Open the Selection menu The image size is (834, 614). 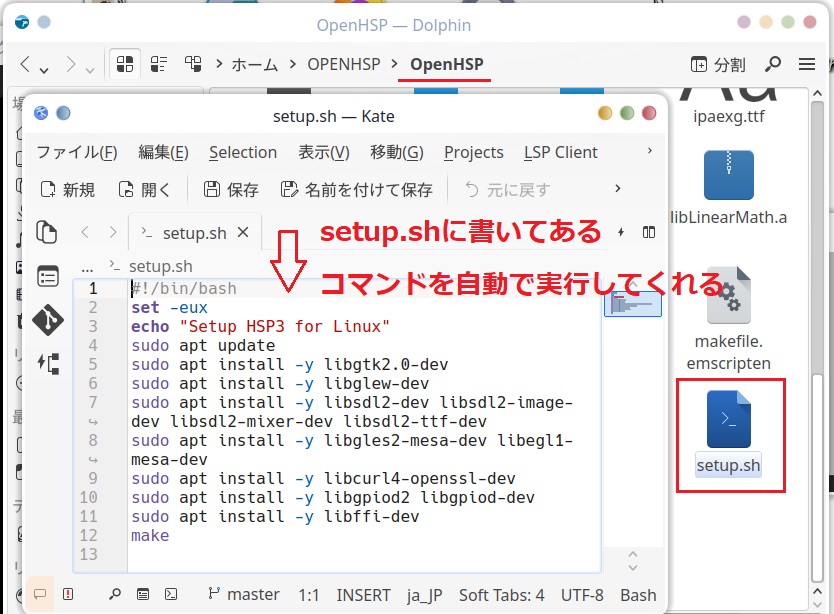coord(243,152)
